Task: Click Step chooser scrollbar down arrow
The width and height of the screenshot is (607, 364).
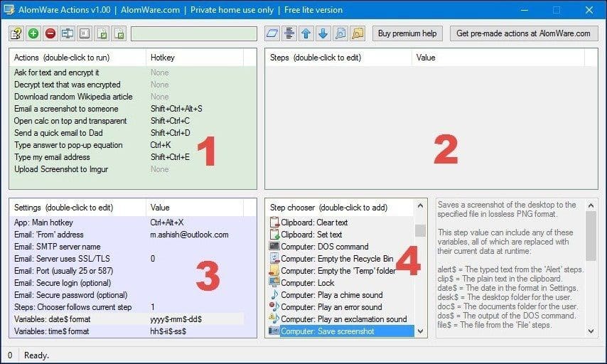Action: (x=420, y=331)
